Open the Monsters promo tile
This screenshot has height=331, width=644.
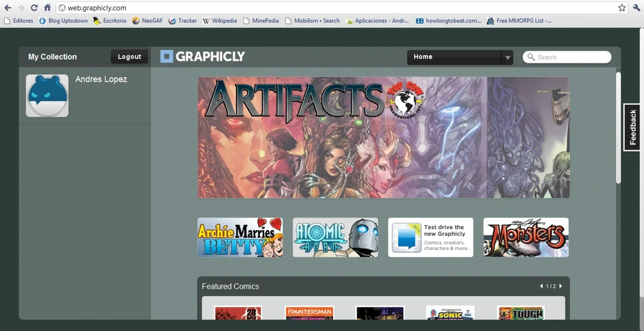[526, 237]
